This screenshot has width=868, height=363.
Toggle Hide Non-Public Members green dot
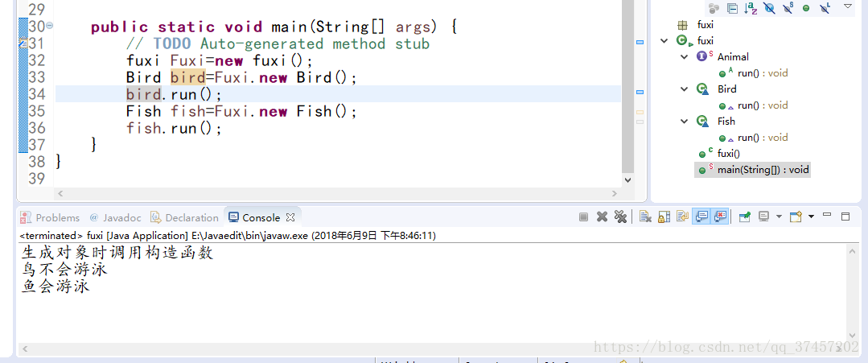pyautogui.click(x=806, y=8)
